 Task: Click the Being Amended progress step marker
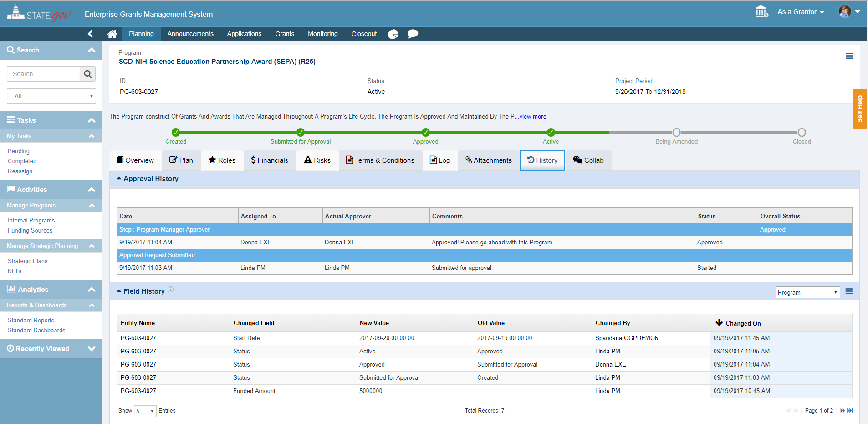(x=676, y=133)
